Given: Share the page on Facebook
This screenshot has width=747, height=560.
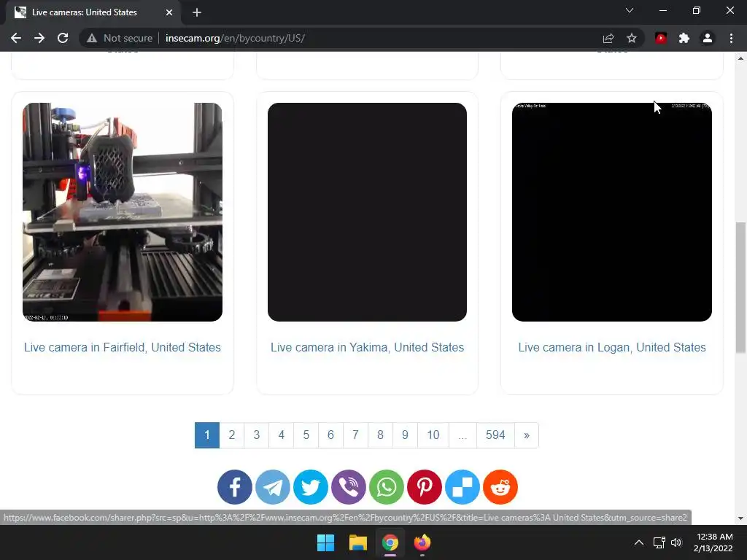Looking at the screenshot, I should point(234,486).
